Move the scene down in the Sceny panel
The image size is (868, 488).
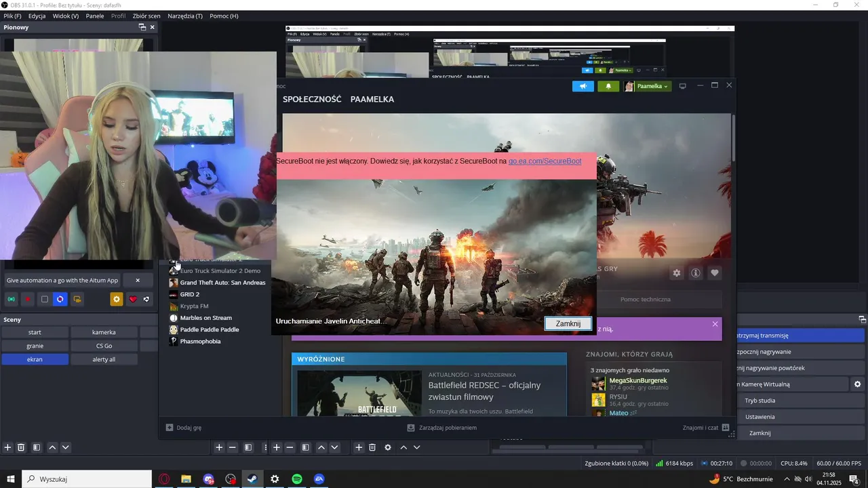click(x=66, y=447)
